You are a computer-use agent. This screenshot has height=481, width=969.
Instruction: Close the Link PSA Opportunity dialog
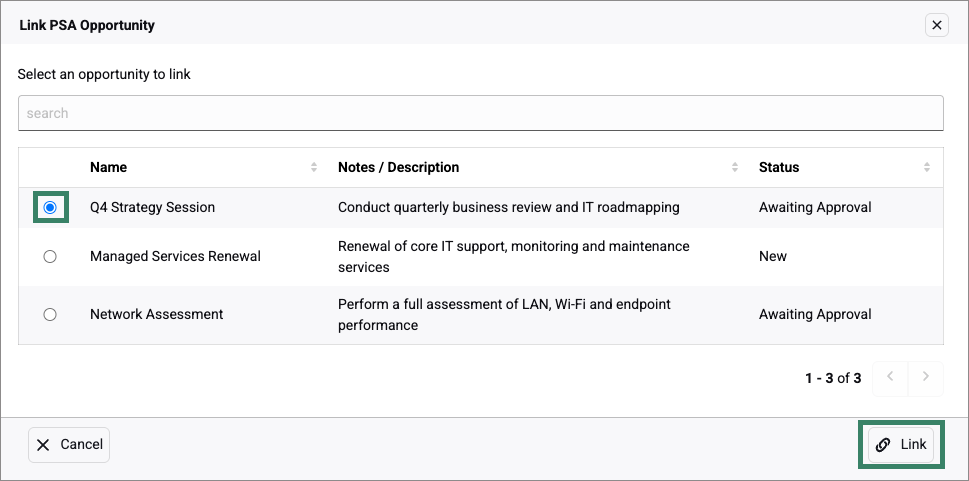click(x=936, y=25)
